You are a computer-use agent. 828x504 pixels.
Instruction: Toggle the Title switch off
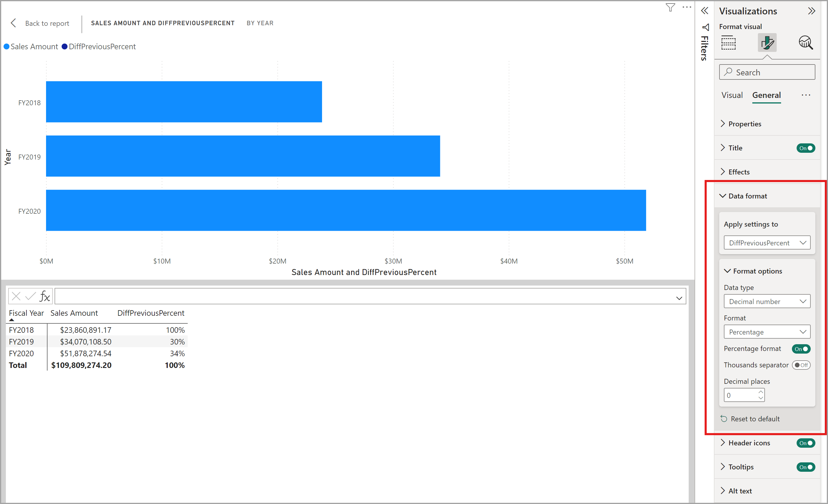click(x=805, y=148)
